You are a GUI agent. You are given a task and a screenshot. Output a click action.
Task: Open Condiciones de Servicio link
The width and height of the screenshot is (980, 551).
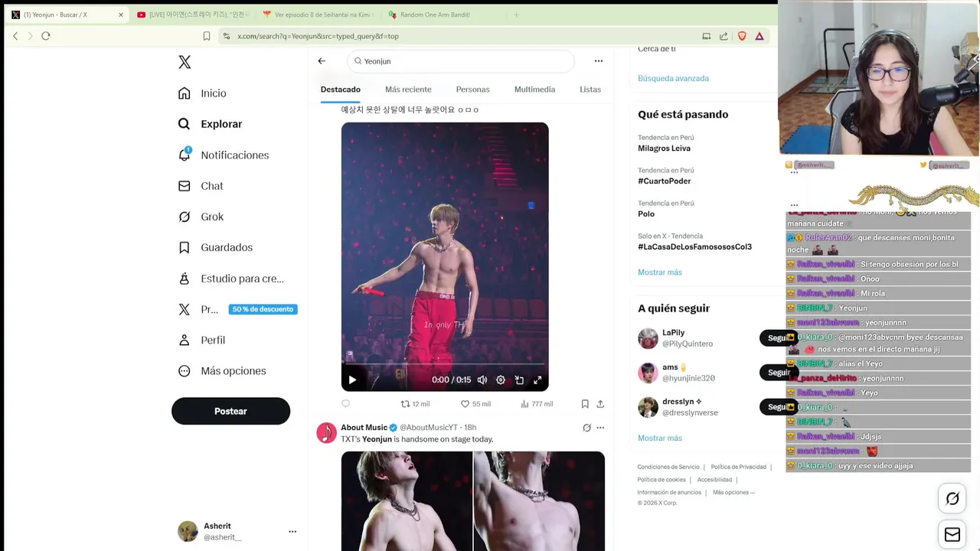(x=668, y=467)
